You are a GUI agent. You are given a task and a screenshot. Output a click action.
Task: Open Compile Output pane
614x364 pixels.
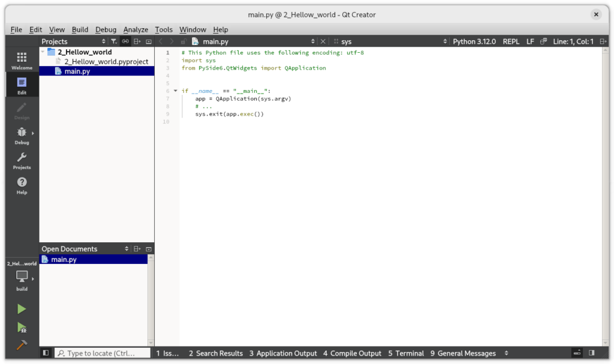(353, 353)
